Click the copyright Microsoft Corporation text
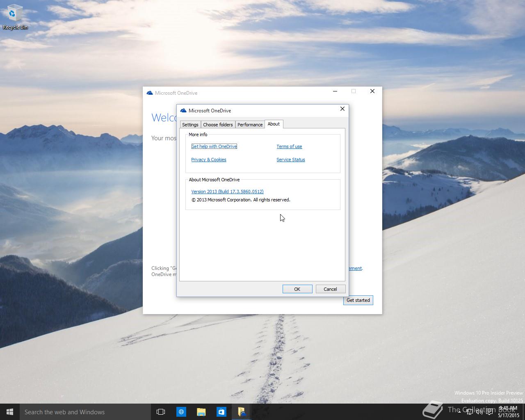 pyautogui.click(x=241, y=200)
